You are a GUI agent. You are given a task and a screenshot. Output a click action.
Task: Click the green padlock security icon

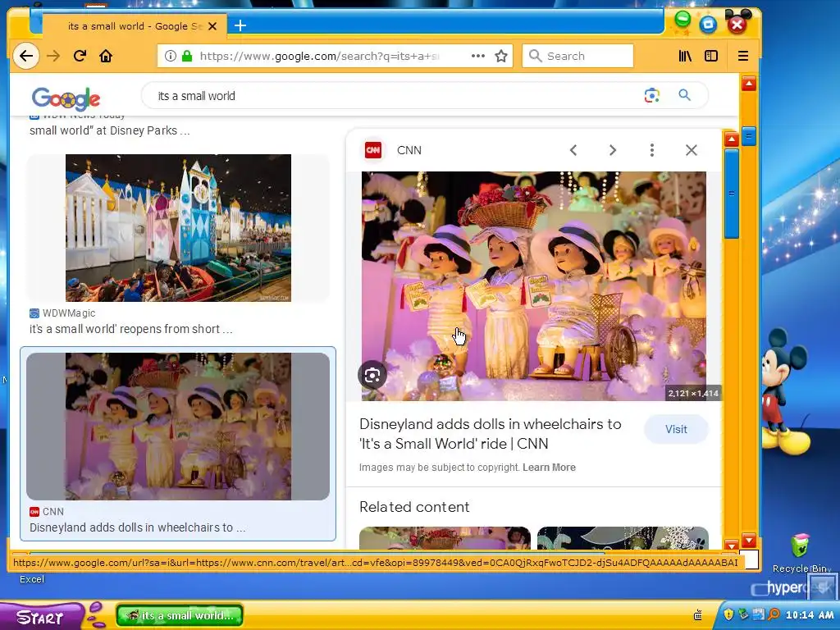[x=187, y=56]
